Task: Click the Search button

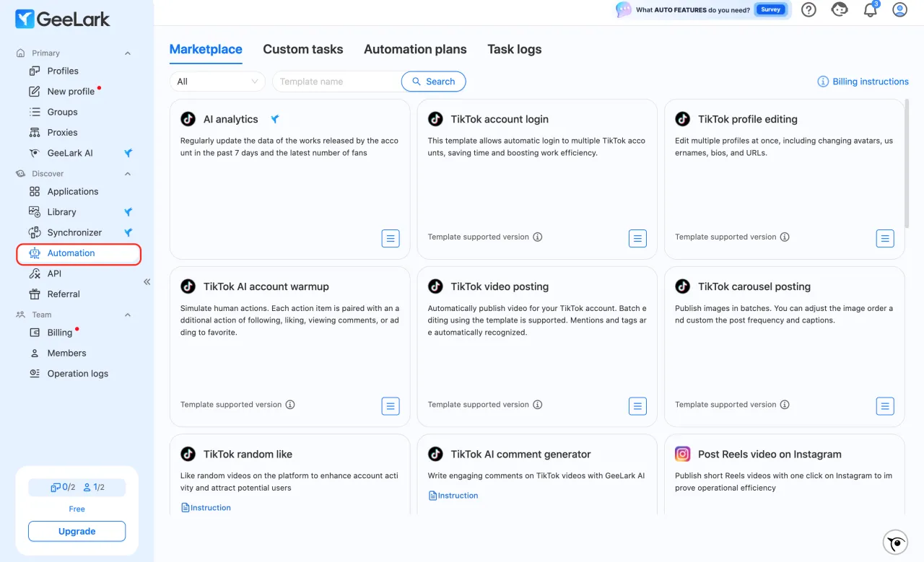Action: [x=433, y=82]
